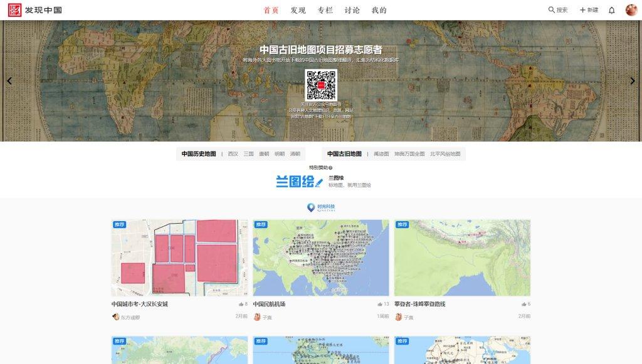Click 推荐 badge on 中国民航机场 card
The height and width of the screenshot is (364, 642).
(x=261, y=224)
